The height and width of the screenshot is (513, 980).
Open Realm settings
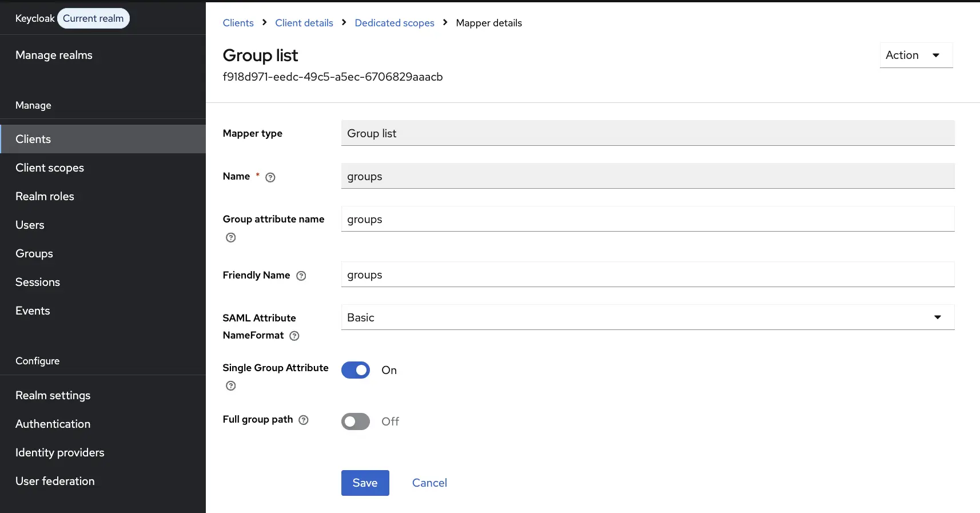(103, 395)
